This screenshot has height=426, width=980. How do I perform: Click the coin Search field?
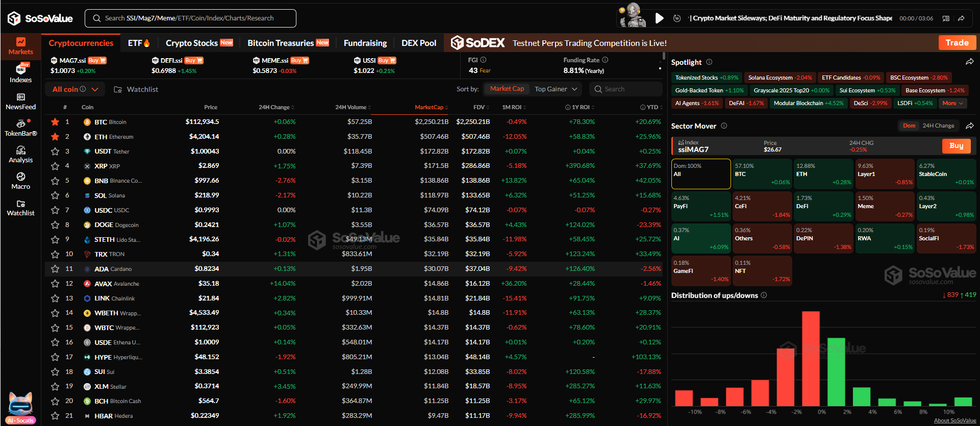point(627,89)
